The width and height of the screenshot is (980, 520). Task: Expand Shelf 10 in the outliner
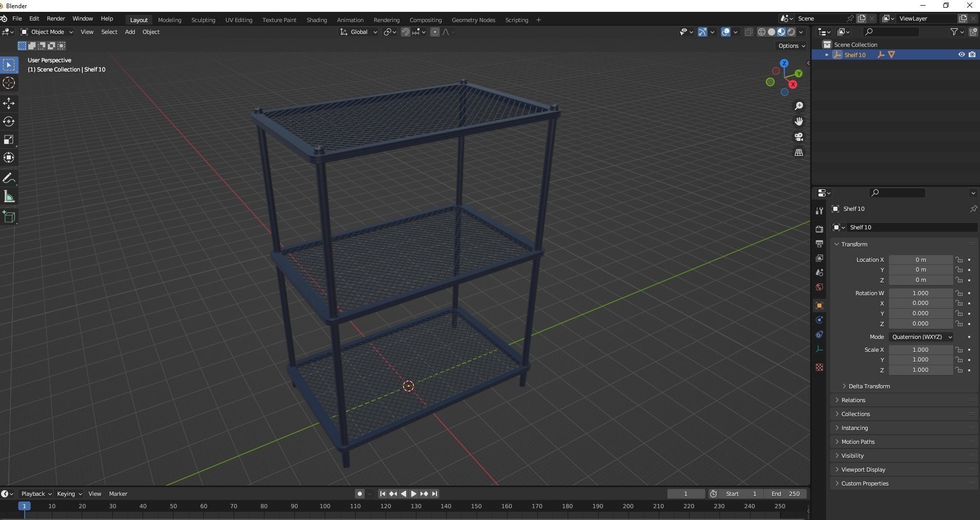(827, 55)
